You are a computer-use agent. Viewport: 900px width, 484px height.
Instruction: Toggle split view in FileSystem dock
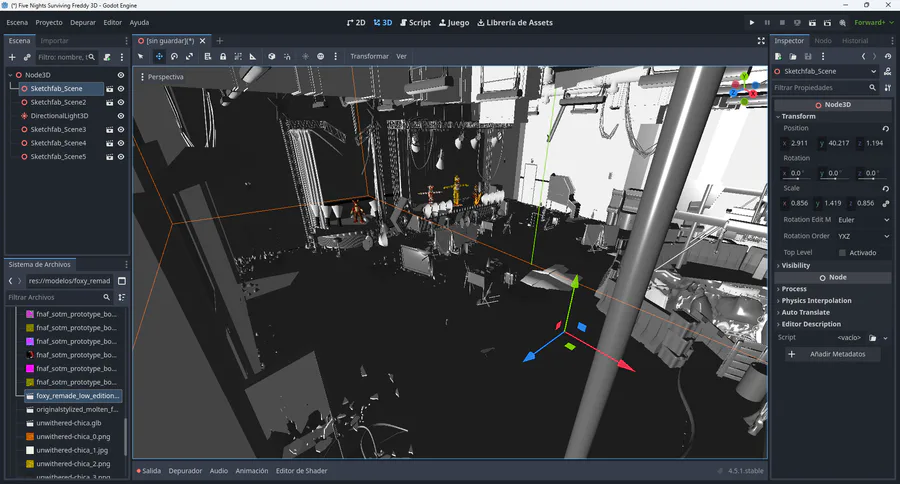(122, 281)
